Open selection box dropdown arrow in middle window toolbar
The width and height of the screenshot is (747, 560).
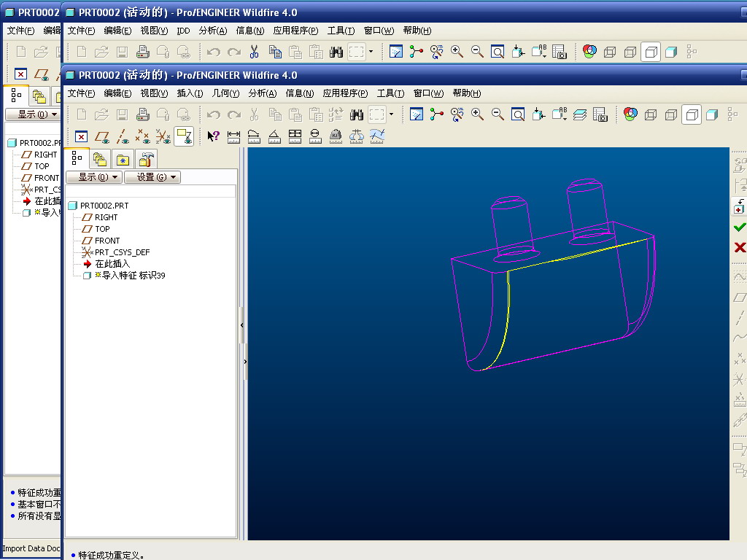click(x=371, y=52)
